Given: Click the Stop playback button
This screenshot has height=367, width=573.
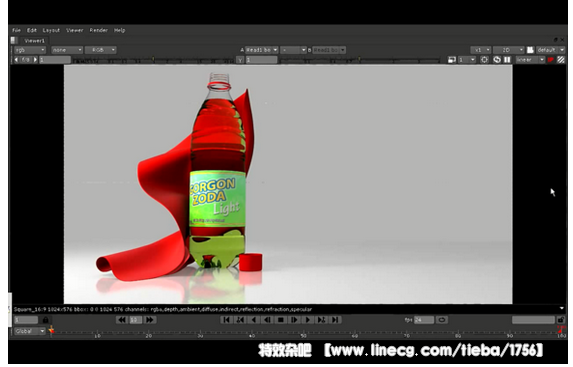Looking at the screenshot, I should pos(281,320).
